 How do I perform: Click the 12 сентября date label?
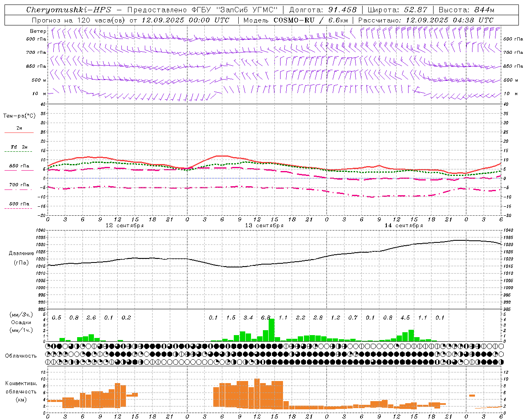tap(125, 226)
